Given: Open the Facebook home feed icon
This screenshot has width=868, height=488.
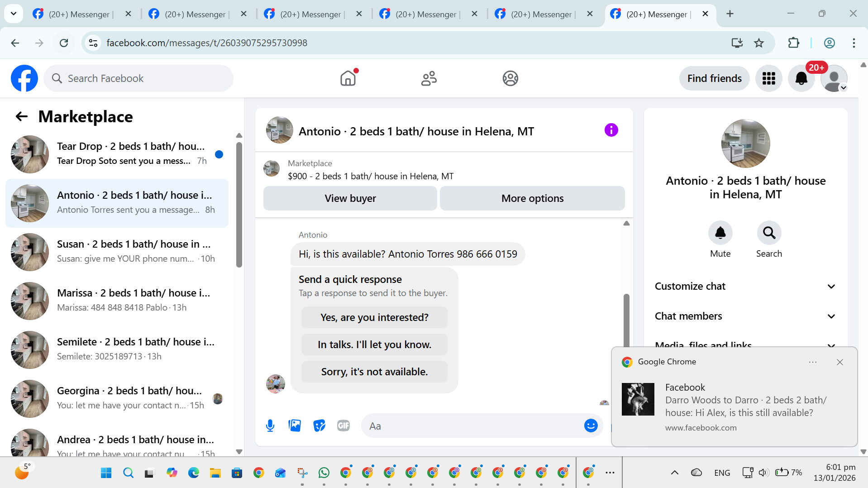Looking at the screenshot, I should click(348, 78).
